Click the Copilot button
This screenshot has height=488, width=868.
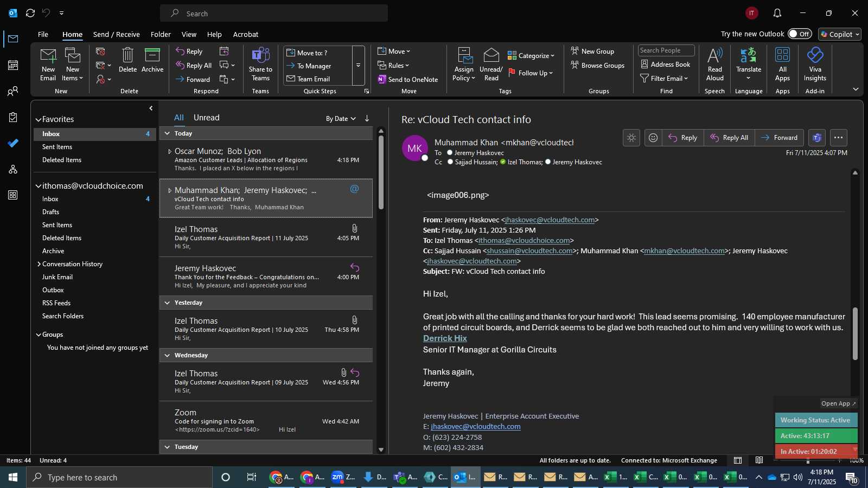coord(840,34)
